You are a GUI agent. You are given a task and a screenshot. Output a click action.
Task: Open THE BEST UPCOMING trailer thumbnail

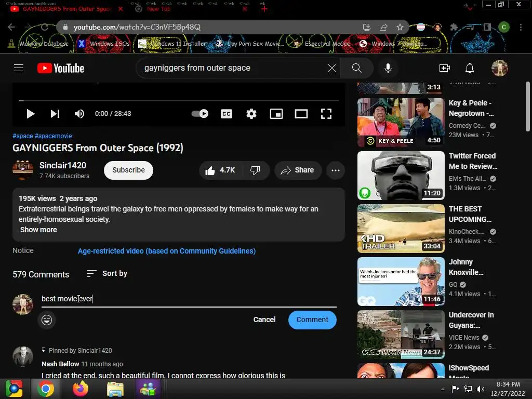[401, 229]
